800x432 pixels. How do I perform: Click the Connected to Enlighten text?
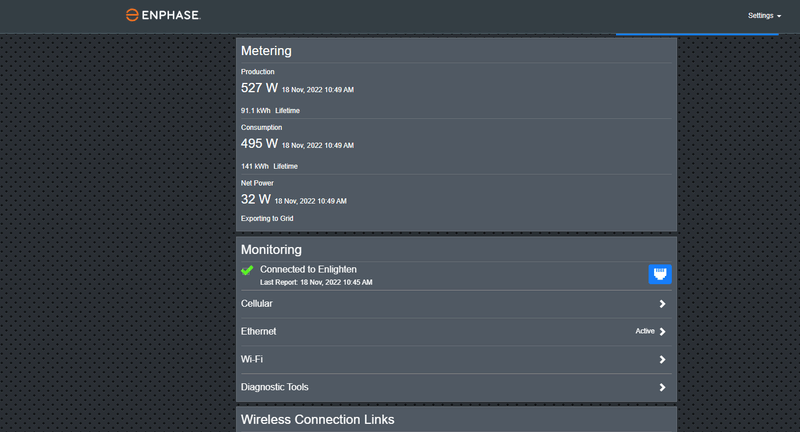tap(308, 269)
